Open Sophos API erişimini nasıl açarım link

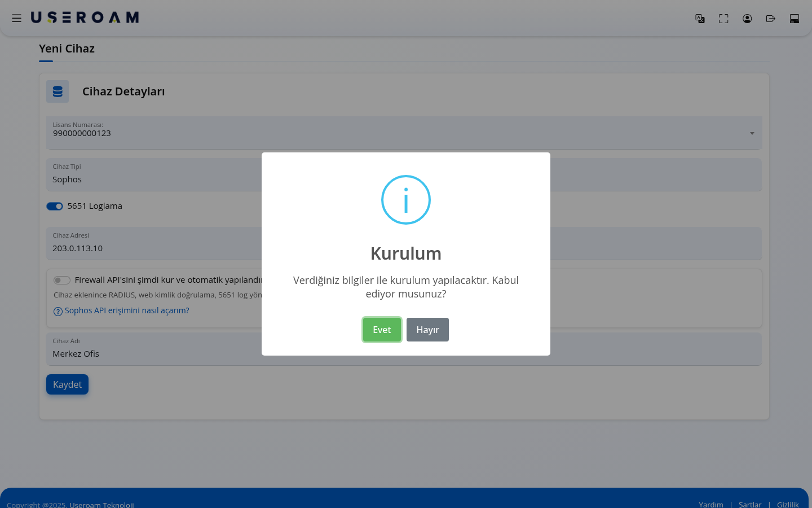[127, 310]
